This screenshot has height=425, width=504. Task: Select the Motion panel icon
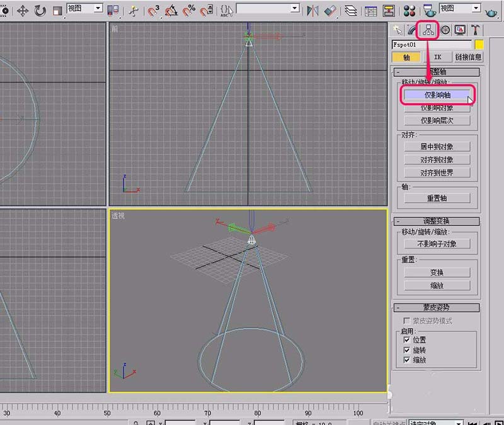pyautogui.click(x=446, y=30)
